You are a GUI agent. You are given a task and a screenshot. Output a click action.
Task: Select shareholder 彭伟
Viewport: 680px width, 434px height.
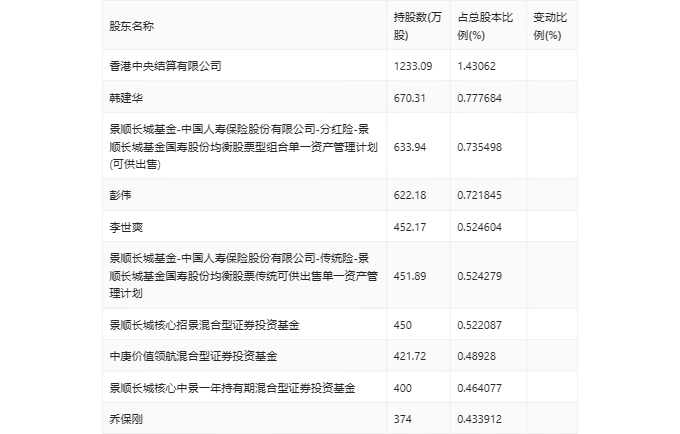(x=120, y=195)
